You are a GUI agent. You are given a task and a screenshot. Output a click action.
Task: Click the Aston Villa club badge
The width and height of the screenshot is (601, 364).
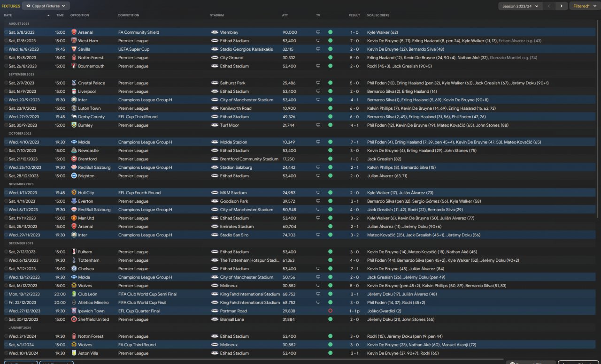pos(74,353)
